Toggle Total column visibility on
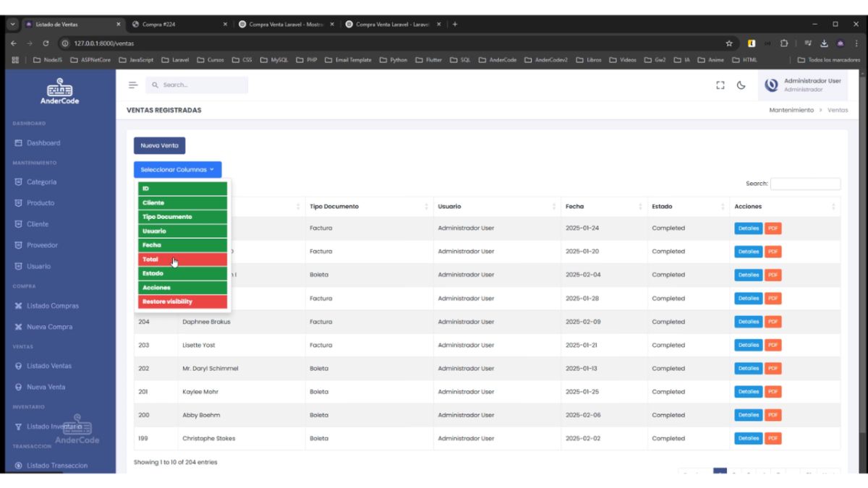 (182, 260)
